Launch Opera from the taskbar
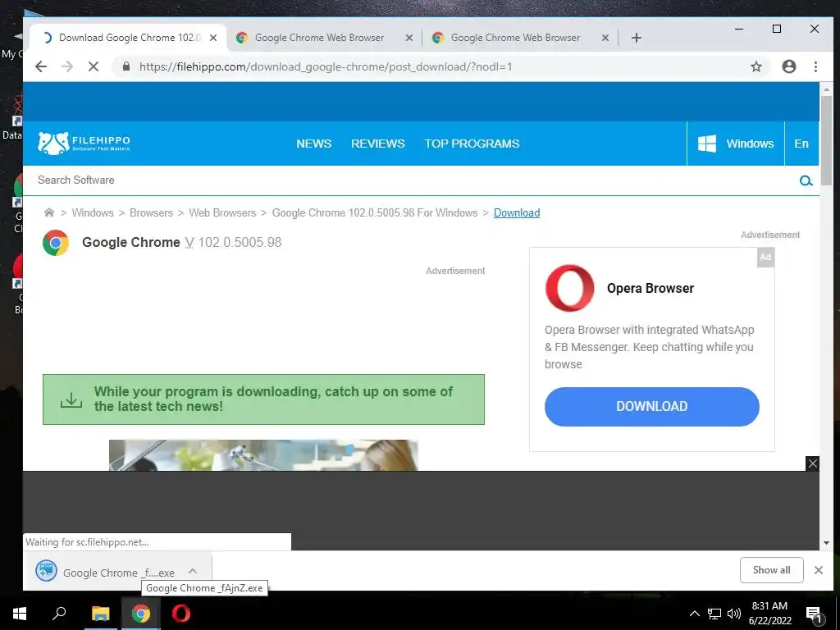 tap(181, 614)
